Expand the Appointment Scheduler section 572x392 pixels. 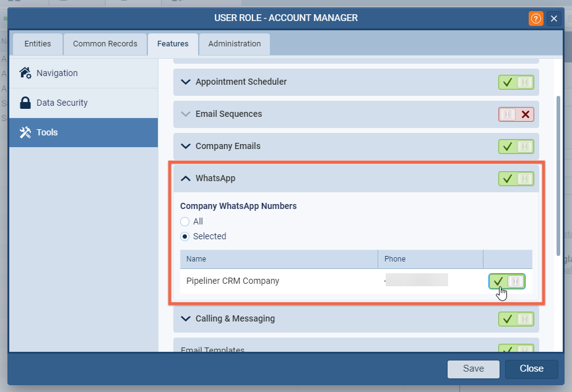point(186,82)
